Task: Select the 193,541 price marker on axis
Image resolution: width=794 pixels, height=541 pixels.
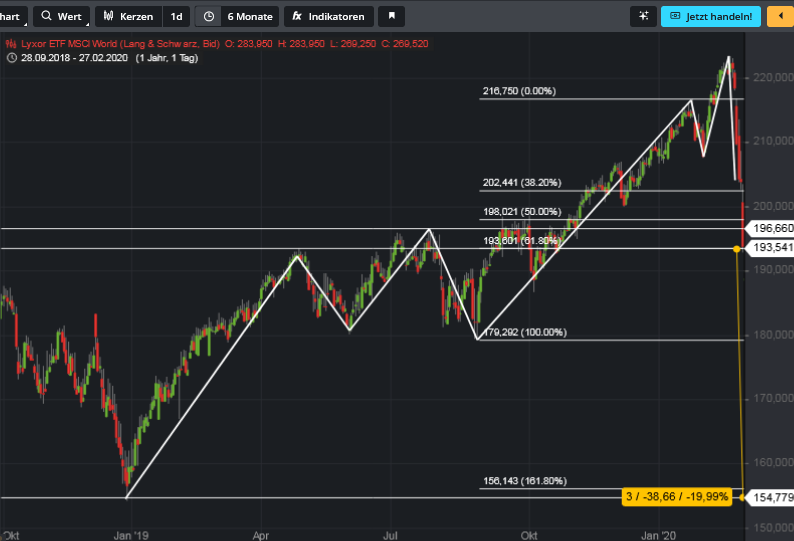Action: [x=771, y=247]
